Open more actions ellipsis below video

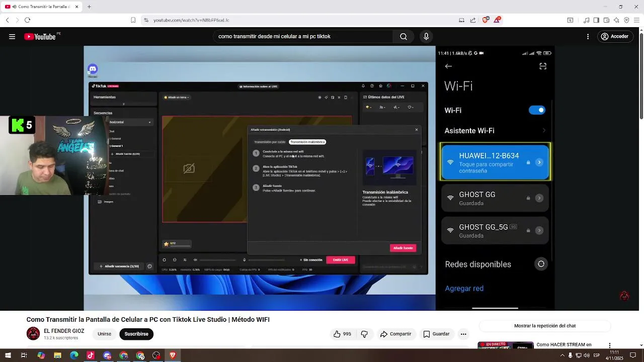click(463, 334)
